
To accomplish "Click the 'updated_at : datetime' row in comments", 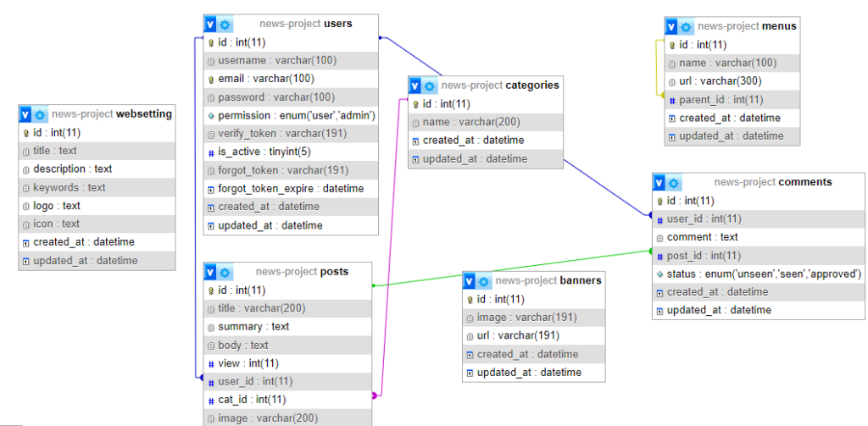I will coord(759,310).
